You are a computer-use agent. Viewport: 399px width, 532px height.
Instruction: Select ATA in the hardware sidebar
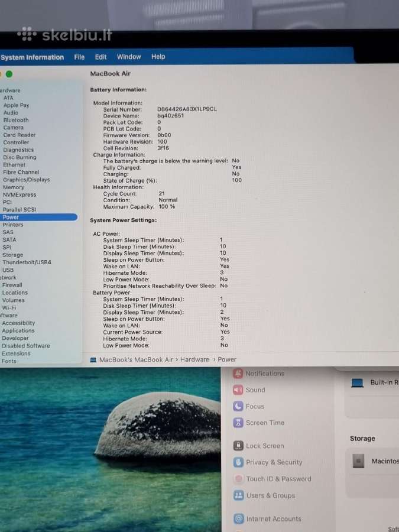8,98
